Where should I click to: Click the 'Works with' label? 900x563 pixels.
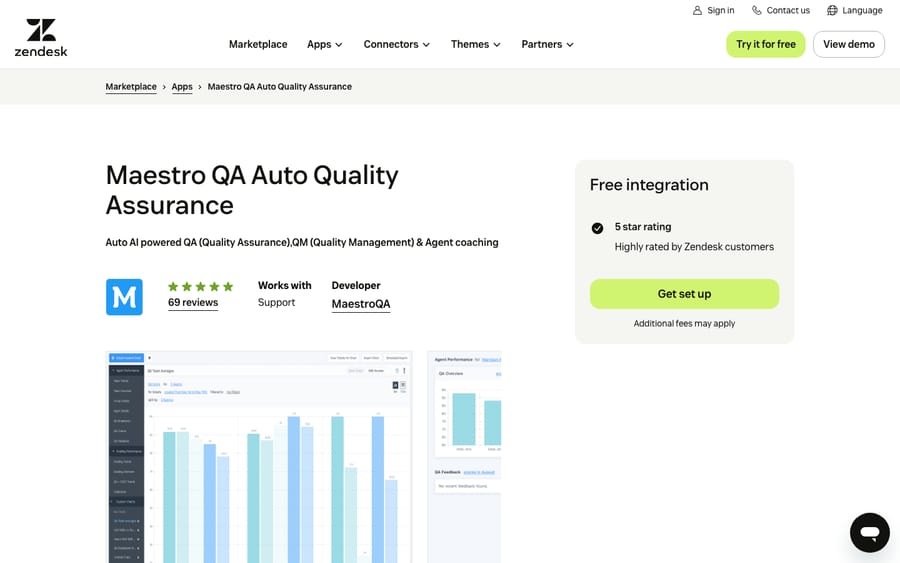point(285,285)
